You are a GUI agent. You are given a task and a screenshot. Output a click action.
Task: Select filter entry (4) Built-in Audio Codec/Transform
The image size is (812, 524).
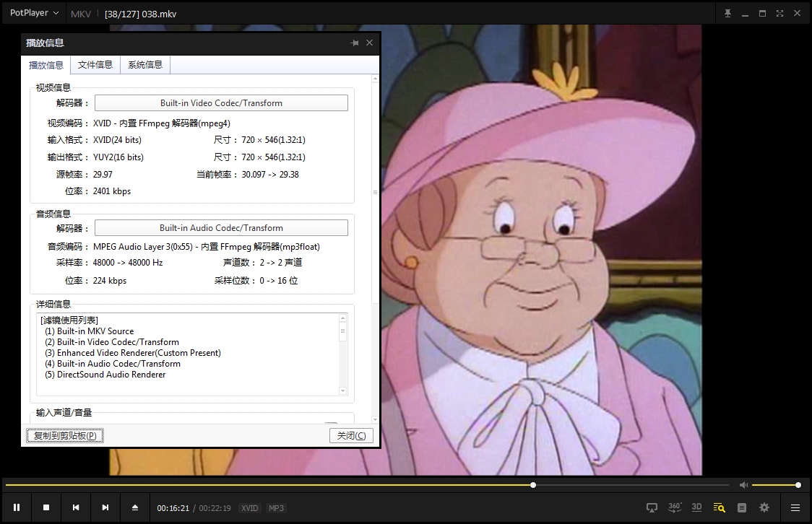point(113,364)
